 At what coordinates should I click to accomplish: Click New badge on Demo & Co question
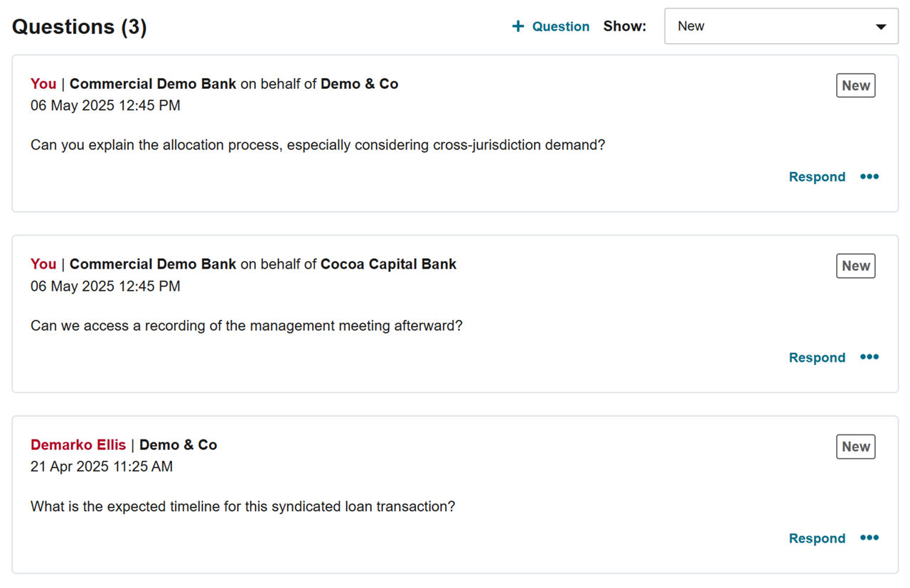(855, 85)
